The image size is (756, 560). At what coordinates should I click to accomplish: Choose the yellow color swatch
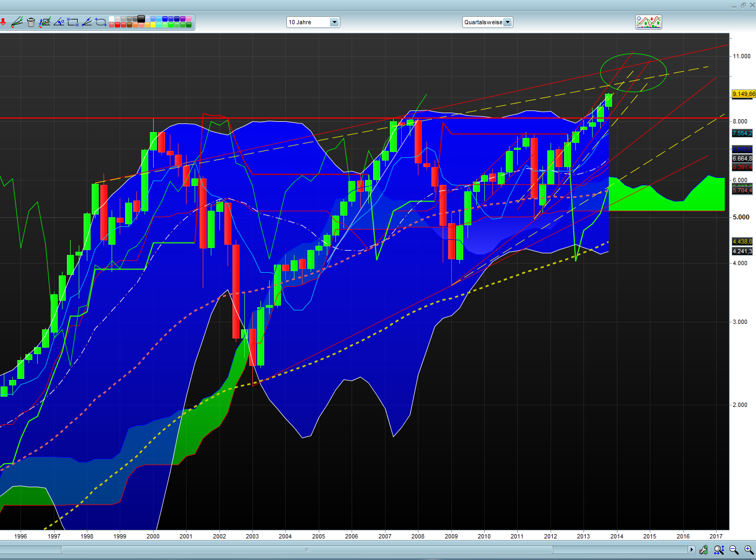[153, 25]
